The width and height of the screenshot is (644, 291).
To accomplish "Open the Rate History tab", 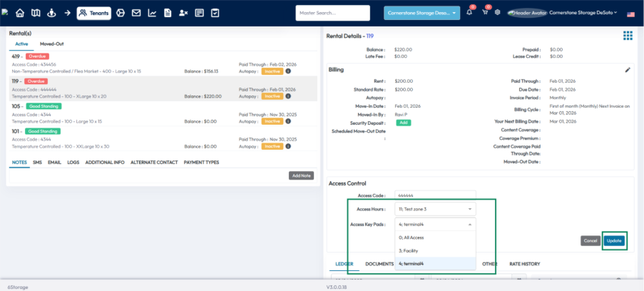I will coord(524,264).
